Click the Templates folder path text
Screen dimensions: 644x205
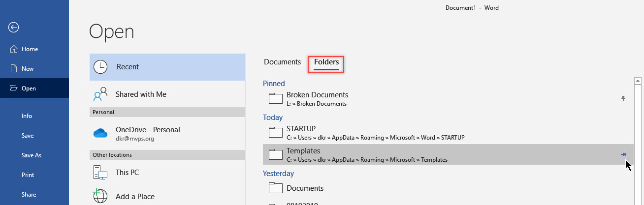(367, 160)
